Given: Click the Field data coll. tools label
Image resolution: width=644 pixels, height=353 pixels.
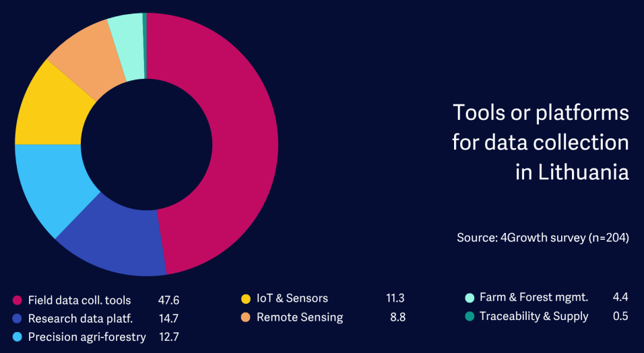Looking at the screenshot, I should [x=79, y=300].
